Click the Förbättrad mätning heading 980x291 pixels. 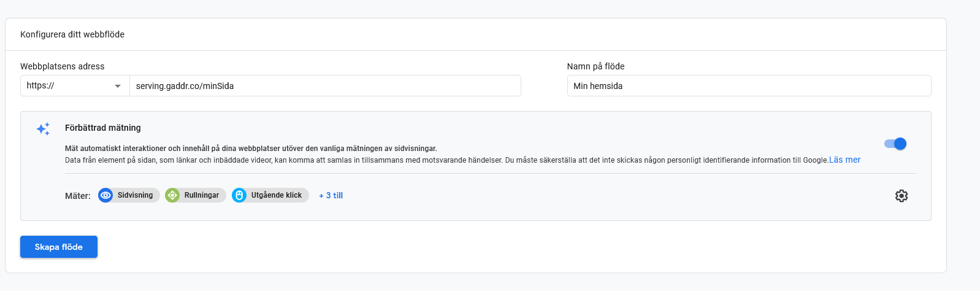(103, 128)
